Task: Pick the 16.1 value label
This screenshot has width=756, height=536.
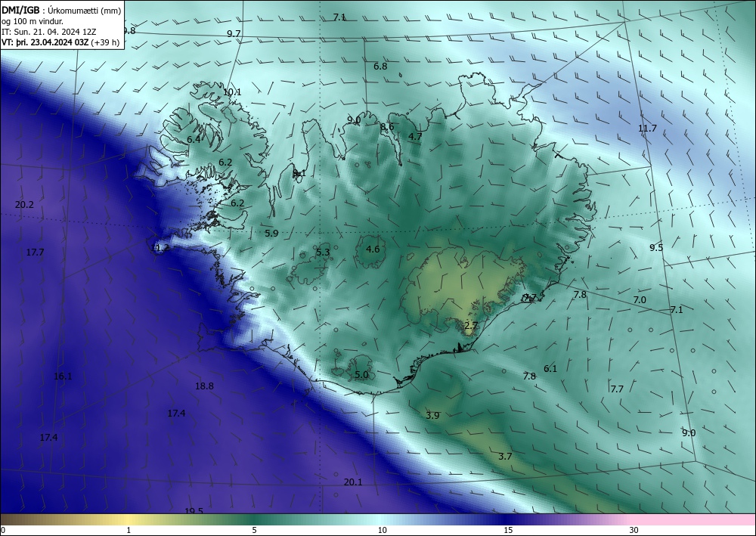Action: 63,376
